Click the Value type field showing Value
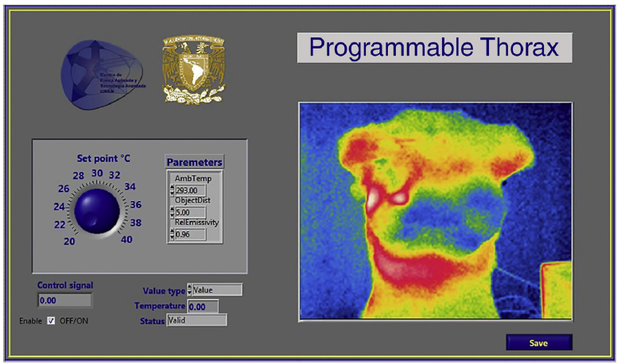Screen dimensions: 621x364 pos(216,290)
